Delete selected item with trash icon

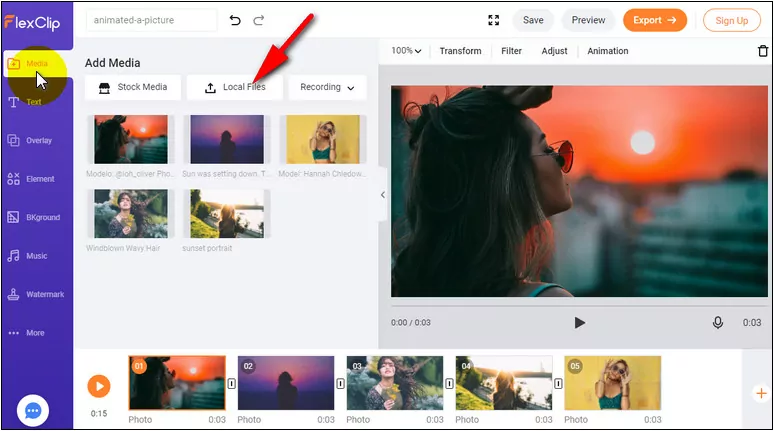click(763, 51)
